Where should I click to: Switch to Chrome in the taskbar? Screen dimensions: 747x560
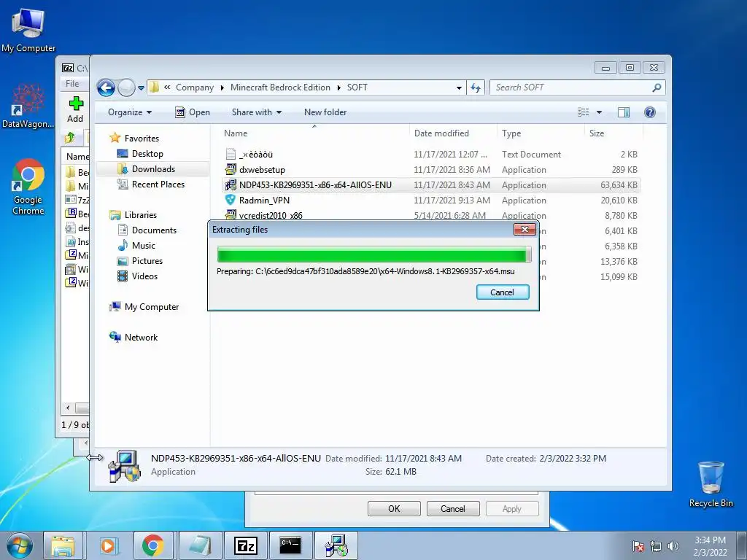point(152,545)
